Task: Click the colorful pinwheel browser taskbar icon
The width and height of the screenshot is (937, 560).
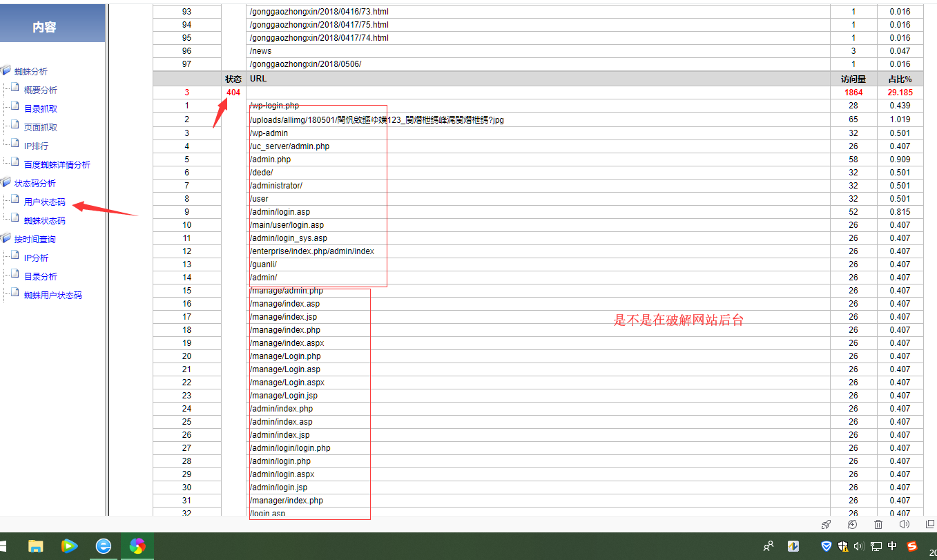Action: pos(137,546)
